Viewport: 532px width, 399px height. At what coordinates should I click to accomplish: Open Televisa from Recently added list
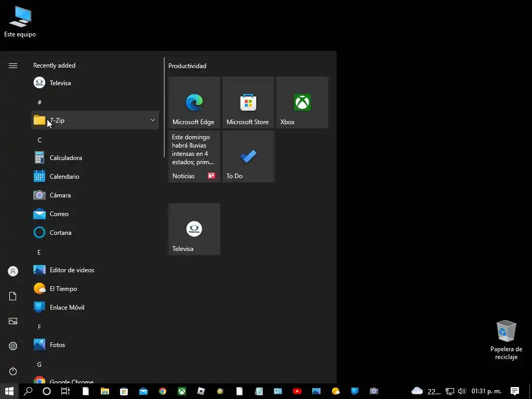[x=95, y=83]
